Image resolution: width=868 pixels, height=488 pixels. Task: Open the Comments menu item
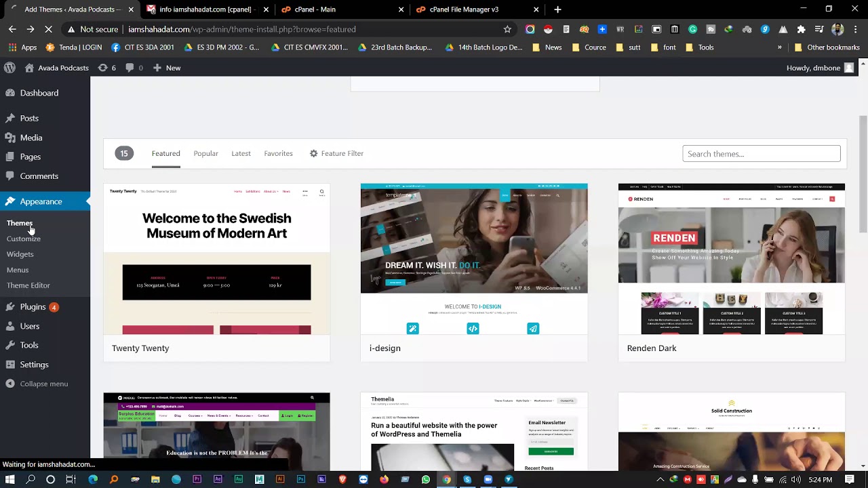pos(39,176)
